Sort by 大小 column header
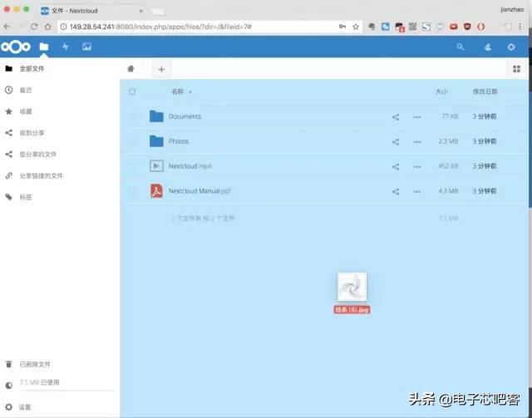 tap(441, 91)
